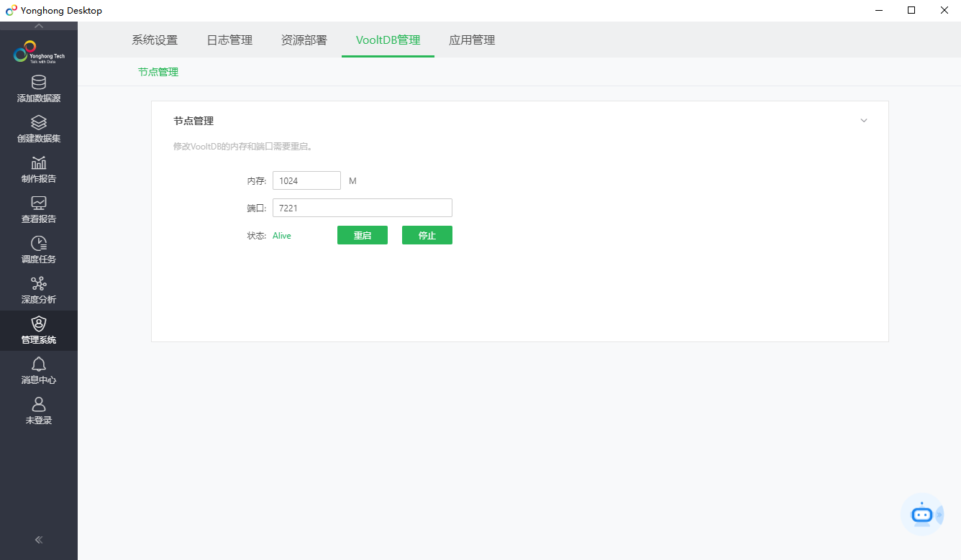This screenshot has width=961, height=560.
Task: Open the chatbot assistant robot icon
Action: 921,514
